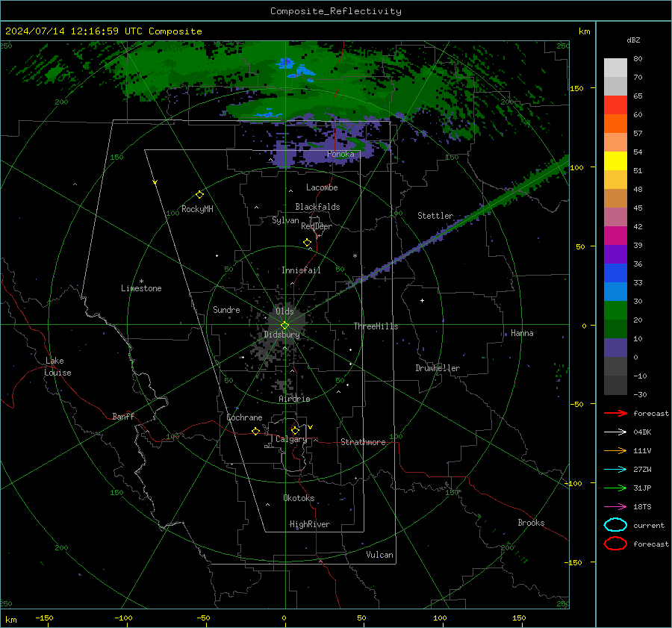Click the Hanna city label
The width and height of the screenshot is (672, 628).
(x=522, y=333)
